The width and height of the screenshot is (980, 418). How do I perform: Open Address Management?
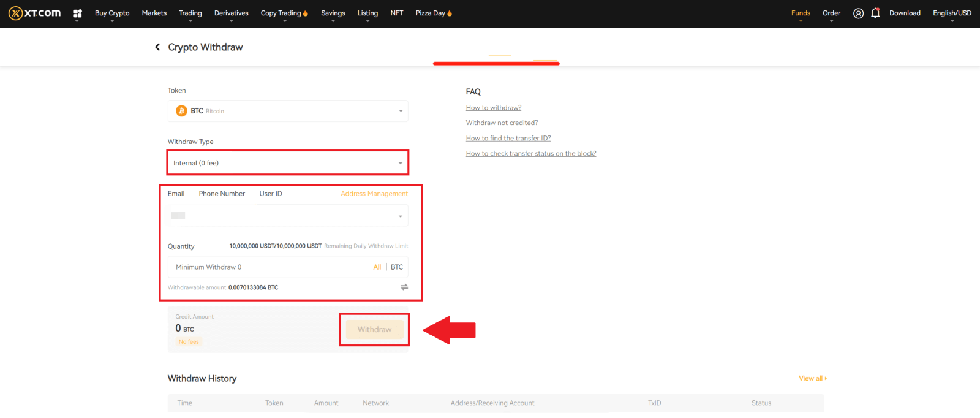(374, 194)
